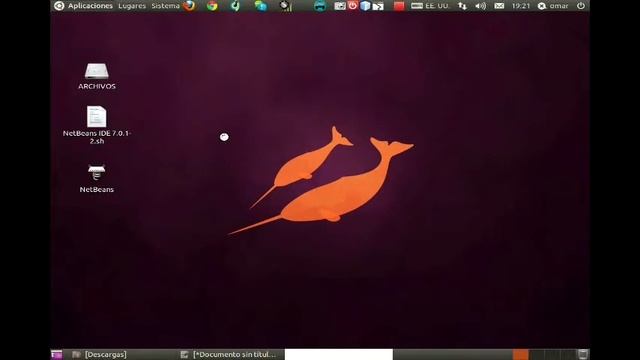Click the show desktop button in bottom panel

pos(57,354)
